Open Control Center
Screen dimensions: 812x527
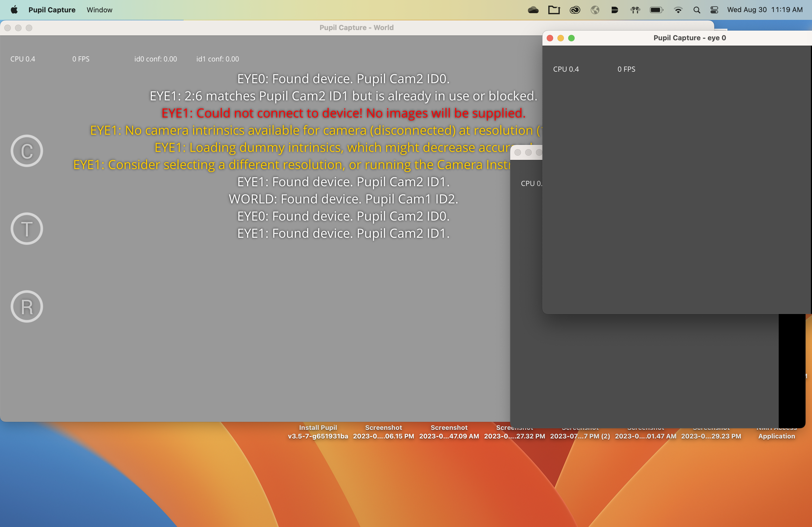click(714, 10)
